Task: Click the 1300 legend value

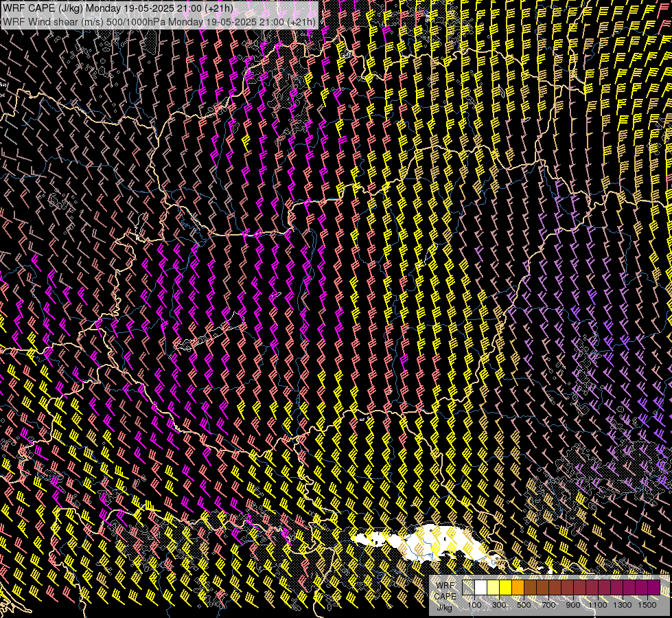Action: (623, 605)
